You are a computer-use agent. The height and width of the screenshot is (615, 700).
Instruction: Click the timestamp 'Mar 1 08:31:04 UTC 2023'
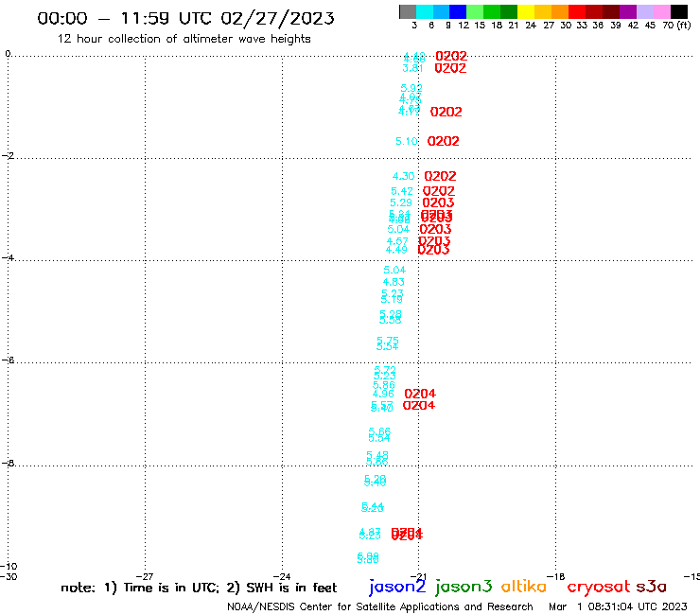click(618, 607)
